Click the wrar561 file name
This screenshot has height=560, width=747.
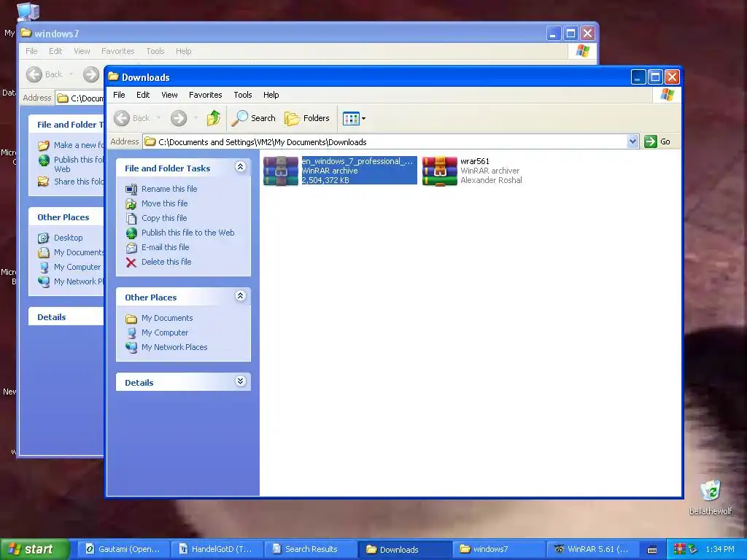pos(474,161)
